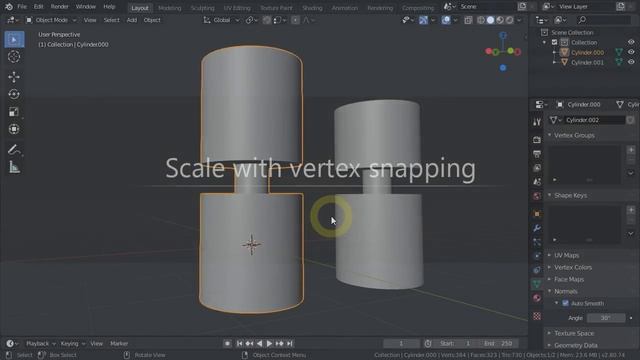Open the Object properties tab
The image size is (640, 360).
(537, 214)
